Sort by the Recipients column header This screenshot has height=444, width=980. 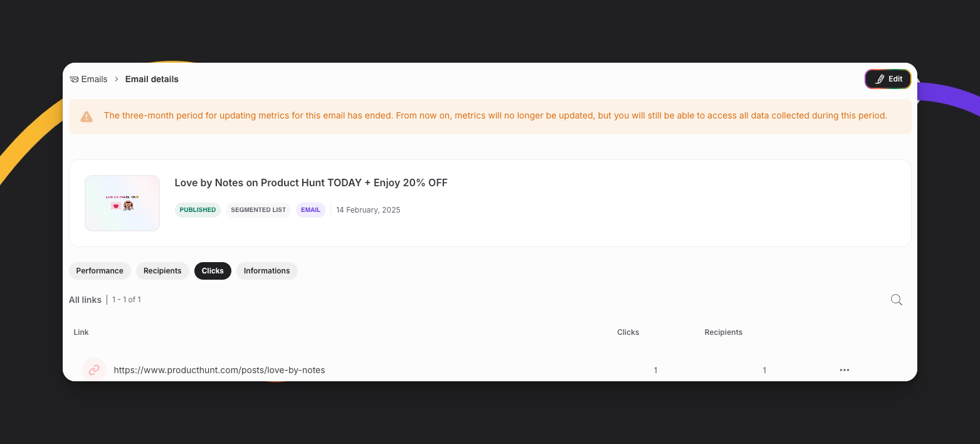(723, 332)
